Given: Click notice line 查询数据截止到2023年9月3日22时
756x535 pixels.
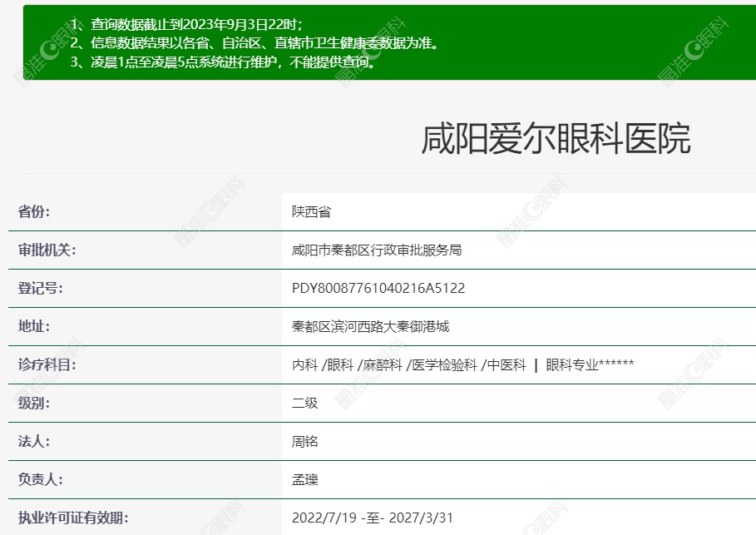Looking at the screenshot, I should 186,24.
